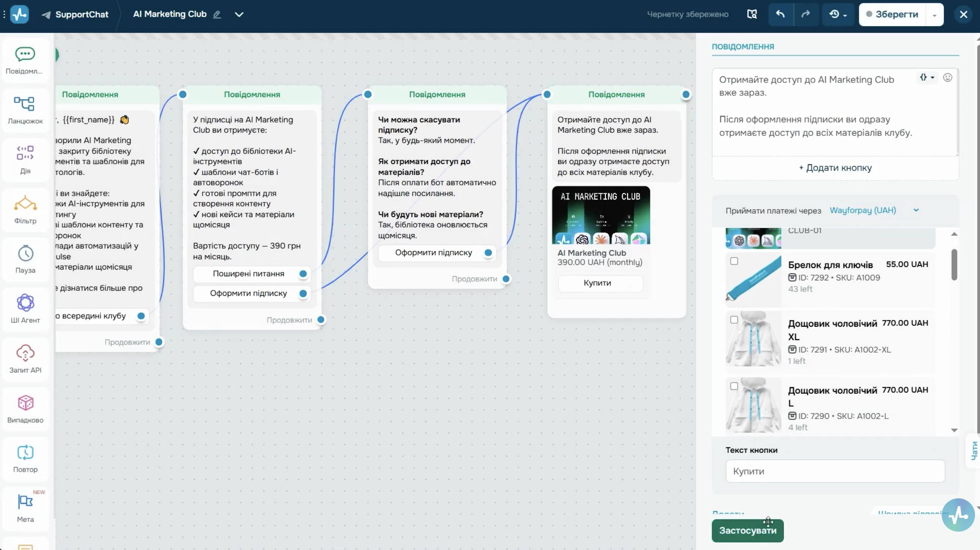Open the vertical dots menu beside the logo
Image resolution: width=980 pixels, height=550 pixels.
(x=4, y=14)
